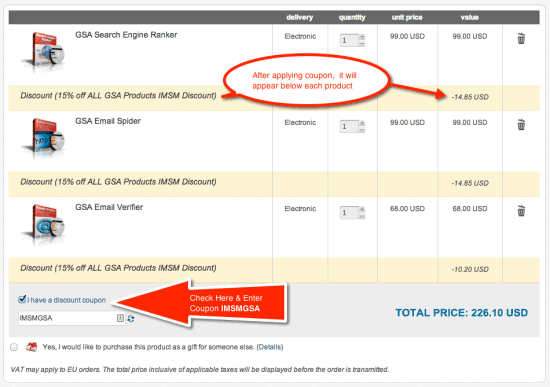Click quantity field for GSA Email Spider
This screenshot has width=550, height=387.
coord(349,127)
